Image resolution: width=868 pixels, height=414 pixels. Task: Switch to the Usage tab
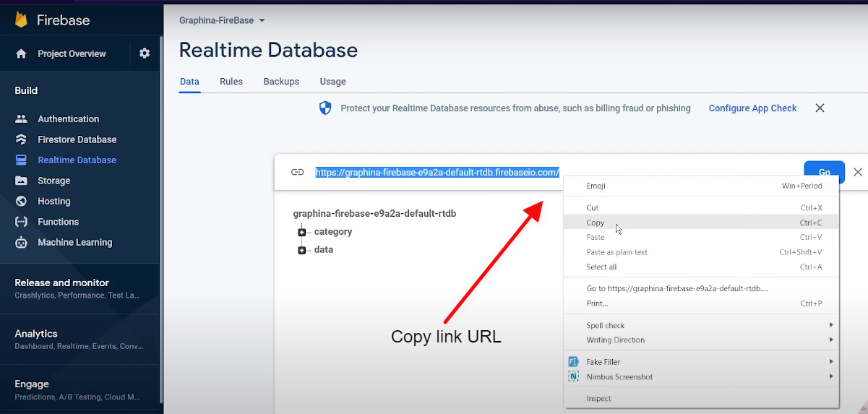click(x=333, y=82)
